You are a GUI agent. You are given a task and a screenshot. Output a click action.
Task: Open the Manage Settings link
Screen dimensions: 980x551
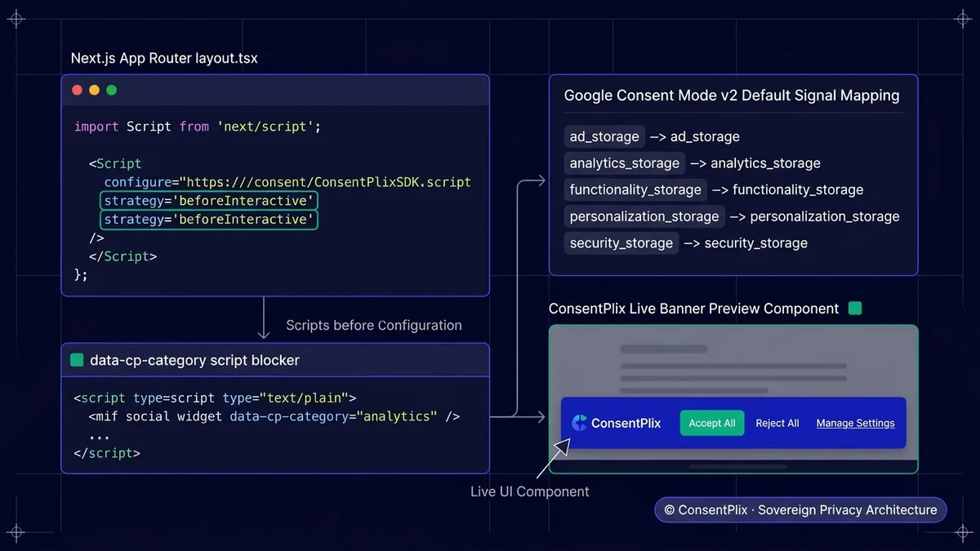[855, 423]
